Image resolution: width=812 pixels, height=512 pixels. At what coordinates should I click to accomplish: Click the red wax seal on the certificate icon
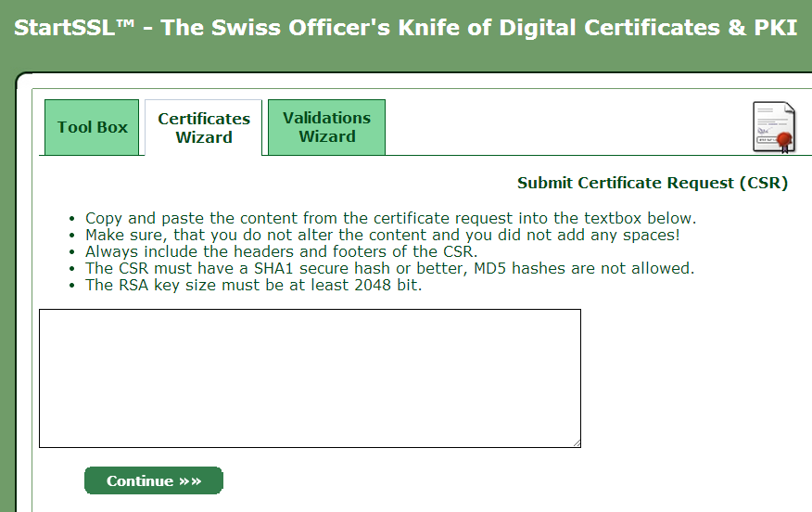pos(785,141)
